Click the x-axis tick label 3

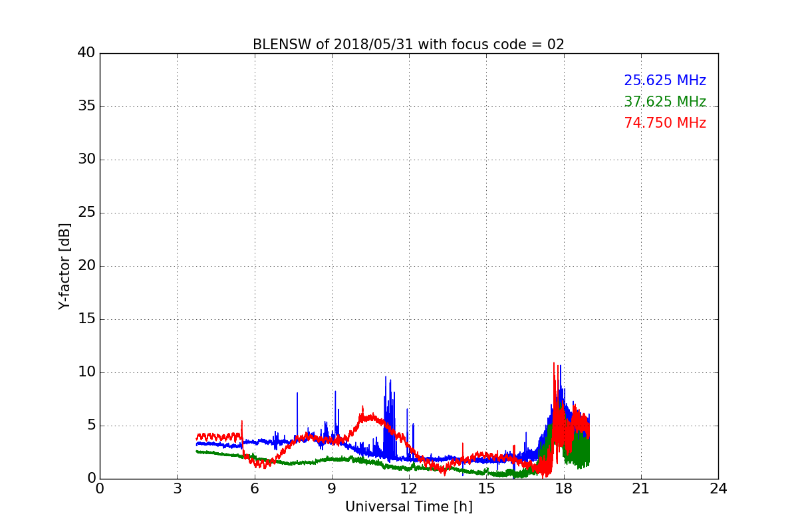[x=177, y=489]
